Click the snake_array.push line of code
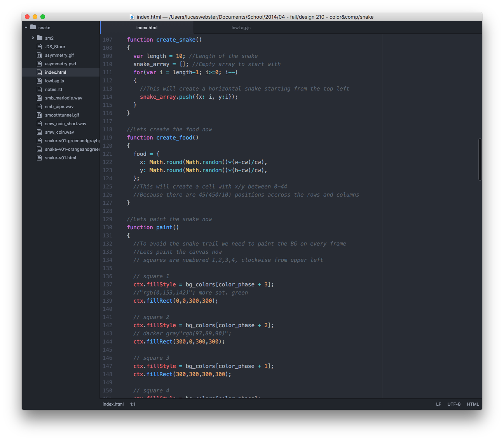The image size is (504, 441). coord(189,97)
